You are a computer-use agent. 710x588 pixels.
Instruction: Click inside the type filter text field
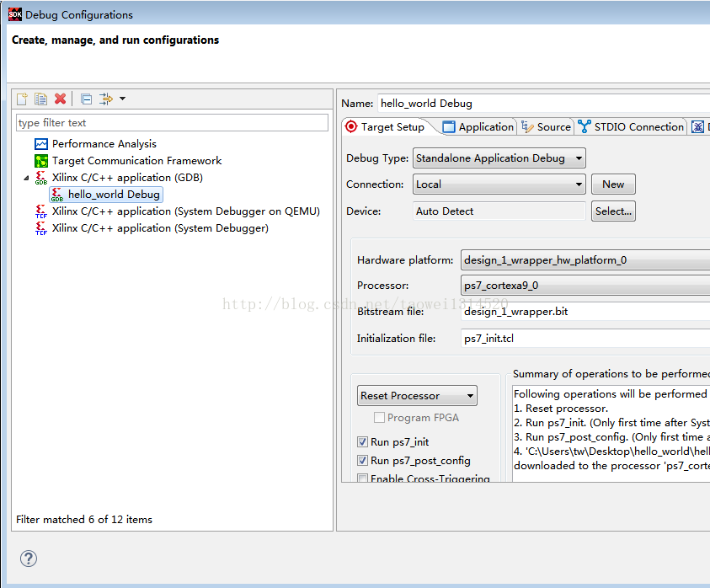pyautogui.click(x=168, y=122)
